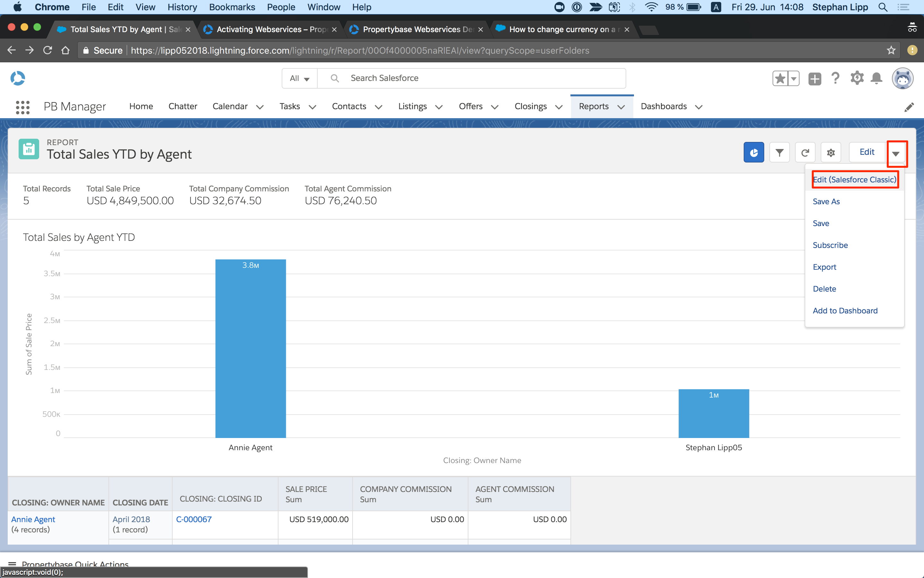
Task: Choose Subscribe from report menu
Action: (x=830, y=245)
